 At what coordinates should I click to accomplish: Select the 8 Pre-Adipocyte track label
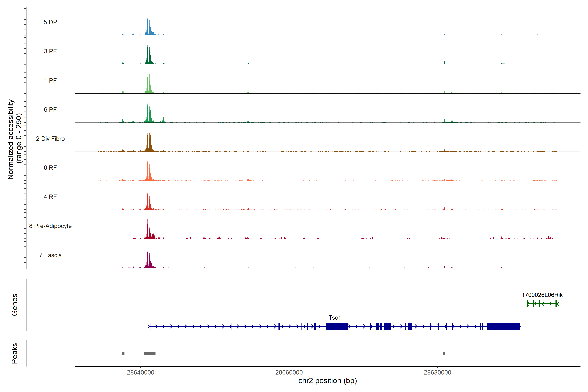(50, 226)
